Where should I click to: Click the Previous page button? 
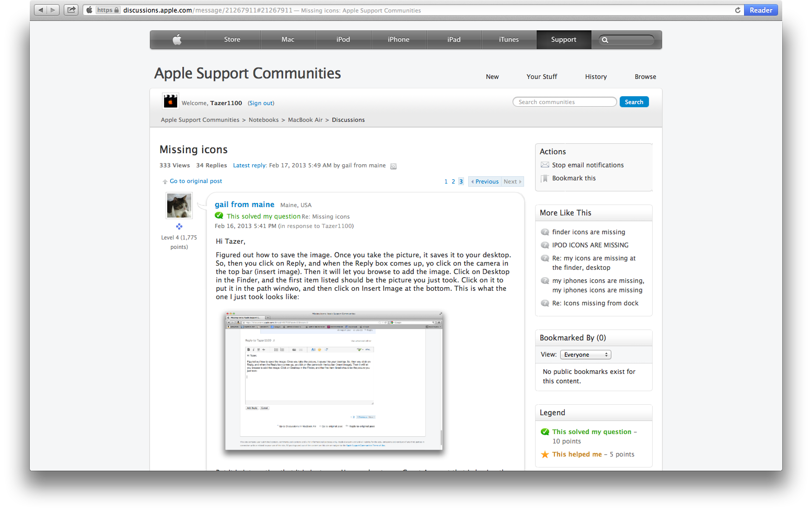485,182
